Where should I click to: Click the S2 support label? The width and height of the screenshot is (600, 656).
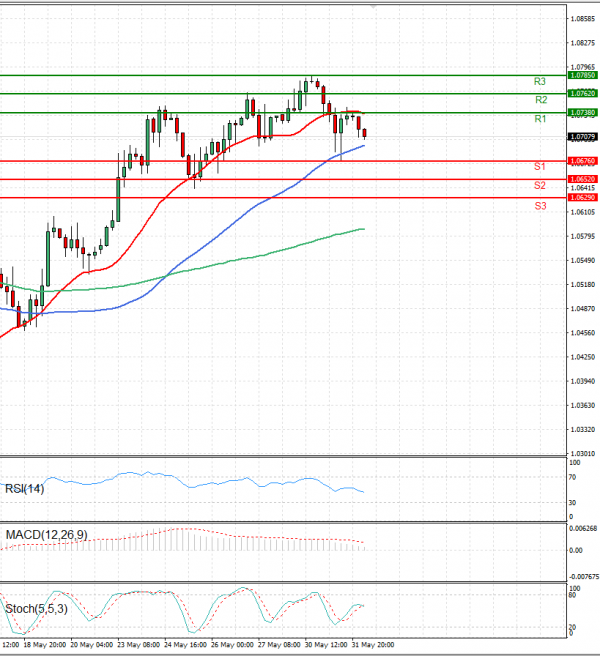click(539, 186)
